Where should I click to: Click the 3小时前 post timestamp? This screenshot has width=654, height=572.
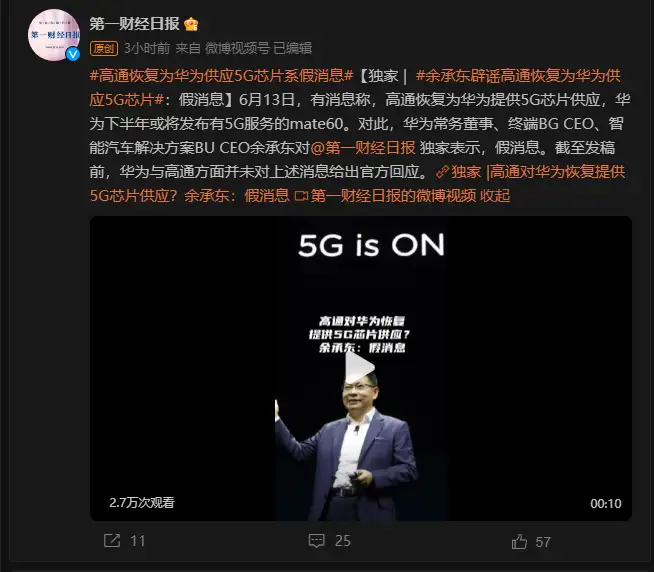click(147, 48)
